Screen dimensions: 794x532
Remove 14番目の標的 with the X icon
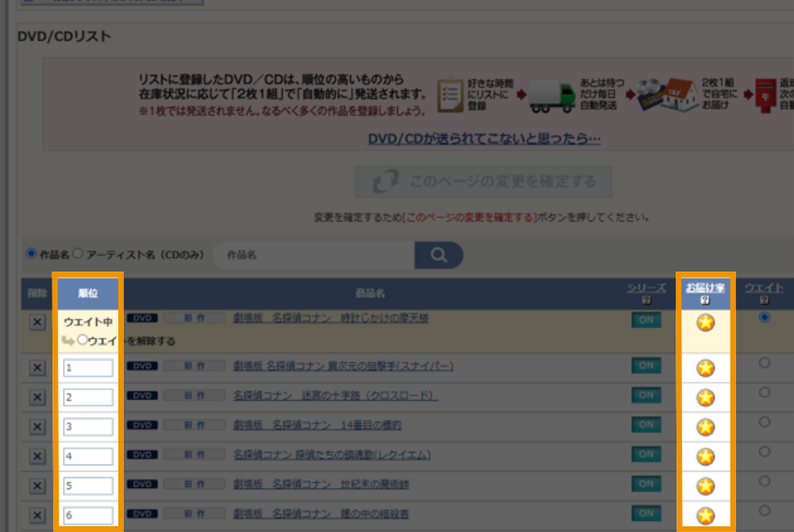pyautogui.click(x=37, y=426)
